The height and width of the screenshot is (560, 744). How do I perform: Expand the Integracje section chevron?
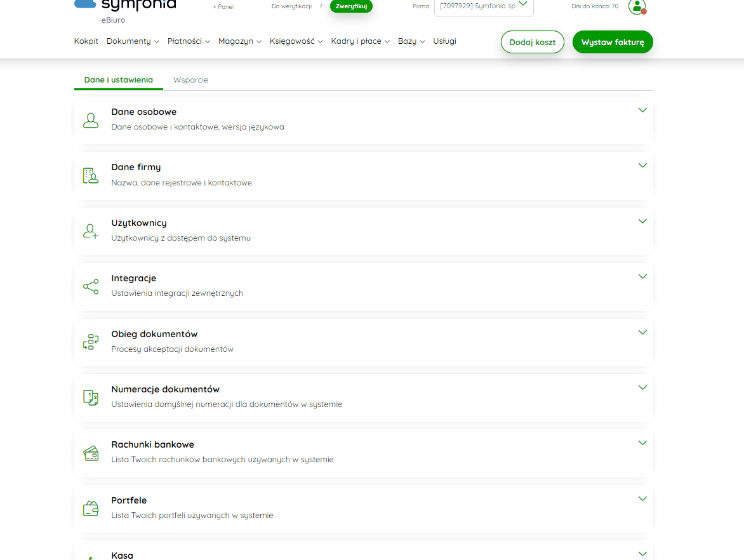pyautogui.click(x=642, y=277)
